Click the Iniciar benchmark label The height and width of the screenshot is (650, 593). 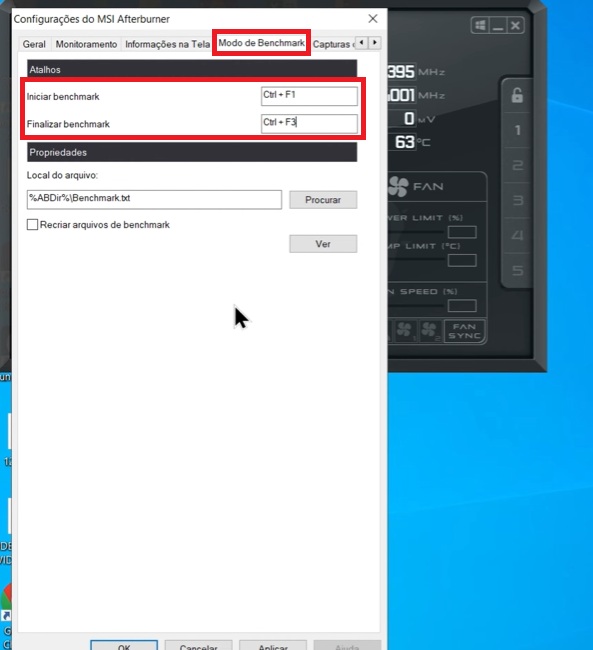coord(63,97)
